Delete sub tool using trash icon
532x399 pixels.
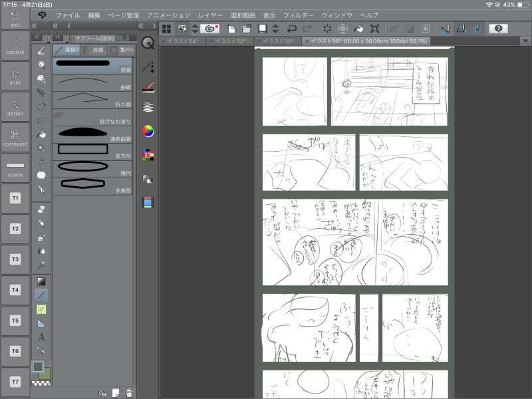pos(129,392)
